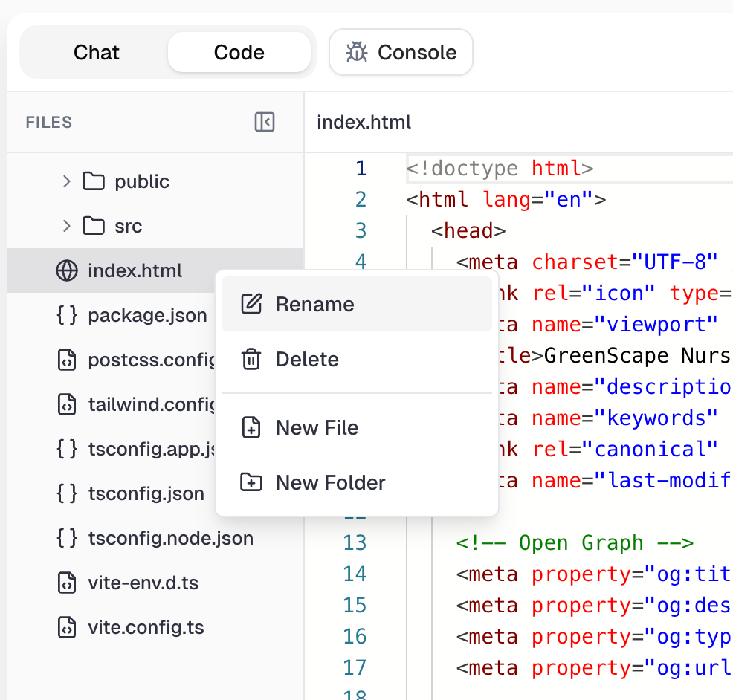Image resolution: width=733 pixels, height=700 pixels.
Task: Click the html lang="en" line
Action: coord(506,200)
